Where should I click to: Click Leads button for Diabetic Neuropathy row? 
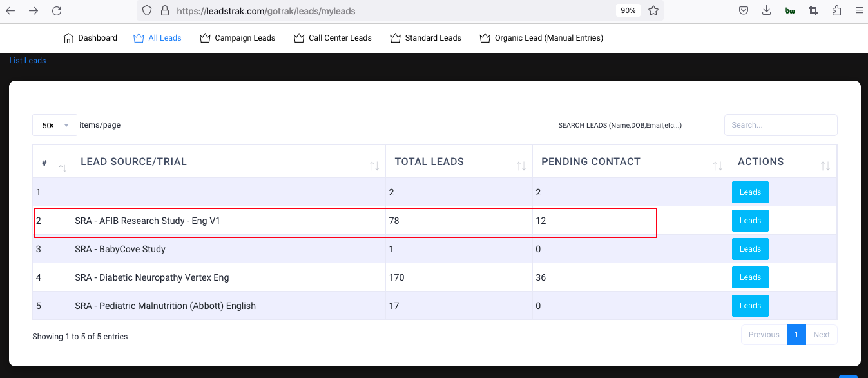pyautogui.click(x=750, y=277)
